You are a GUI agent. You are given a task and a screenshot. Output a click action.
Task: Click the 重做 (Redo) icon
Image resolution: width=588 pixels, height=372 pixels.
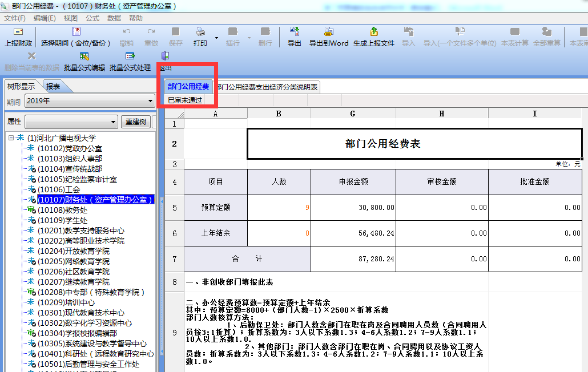pyautogui.click(x=151, y=35)
